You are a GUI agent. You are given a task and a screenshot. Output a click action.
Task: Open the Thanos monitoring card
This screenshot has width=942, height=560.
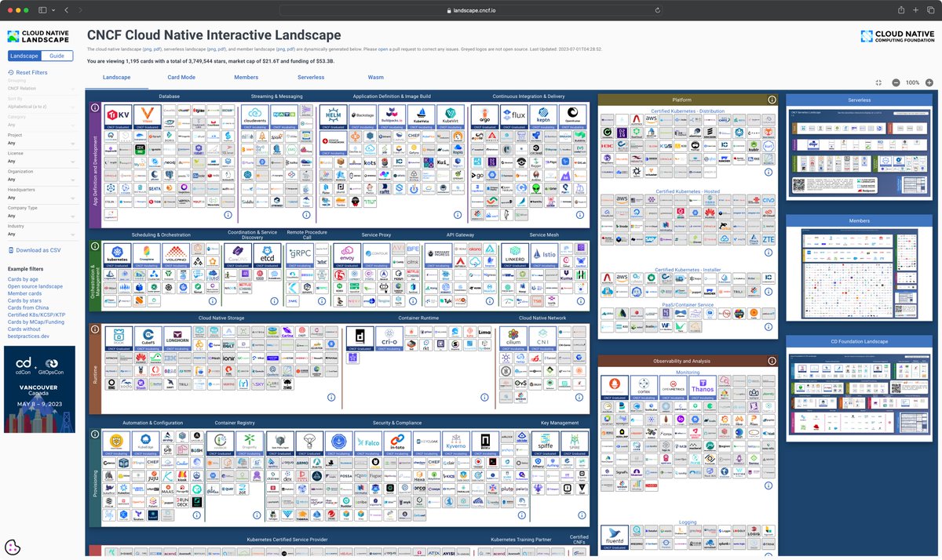coord(702,389)
